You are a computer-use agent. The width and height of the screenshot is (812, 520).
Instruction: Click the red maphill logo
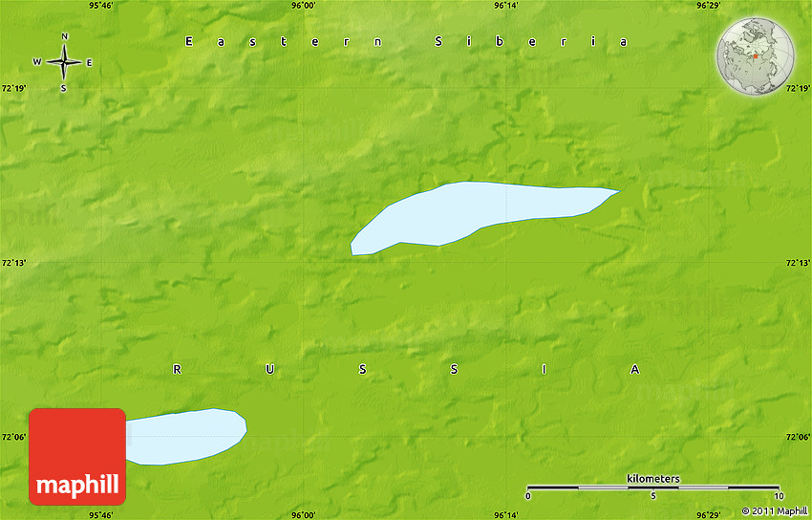coord(77,456)
